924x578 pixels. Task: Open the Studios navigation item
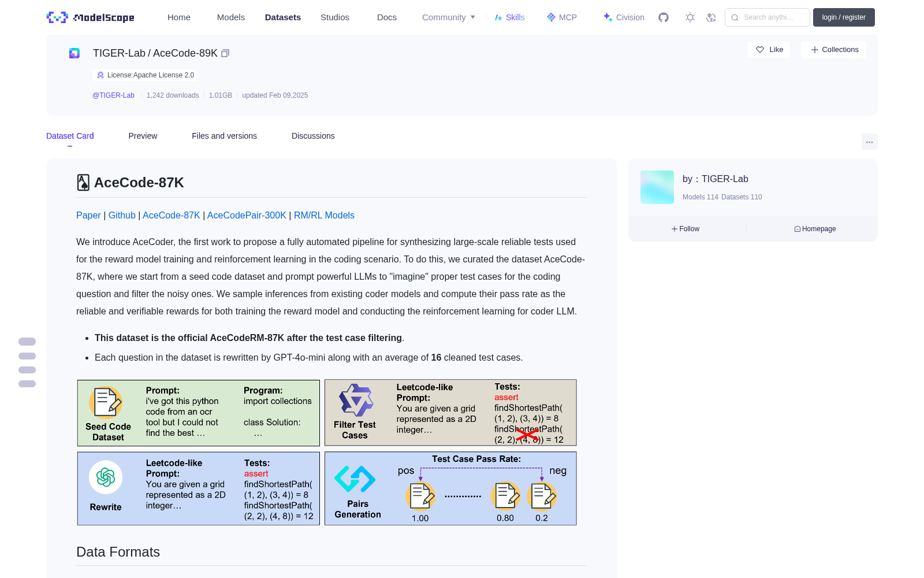pyautogui.click(x=335, y=17)
